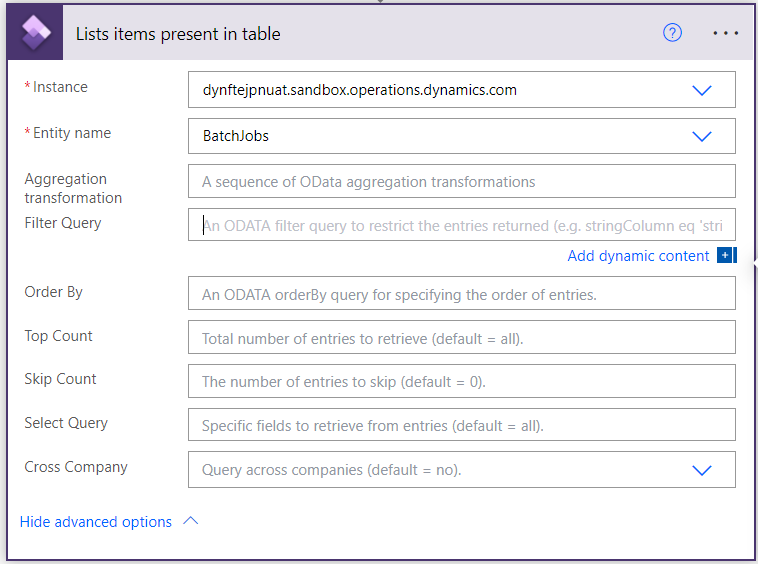Open the three-dots action menu
Viewport: 758px width, 564px height.
[726, 33]
